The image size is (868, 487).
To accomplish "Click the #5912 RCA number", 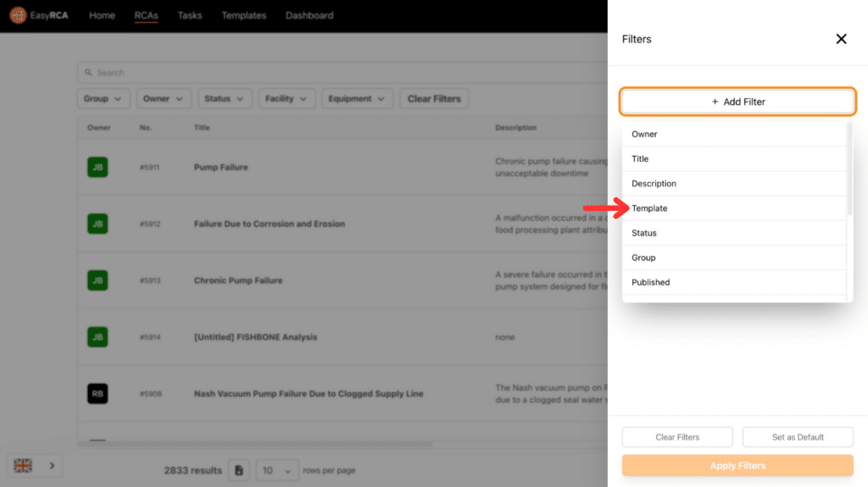I will click(x=150, y=224).
